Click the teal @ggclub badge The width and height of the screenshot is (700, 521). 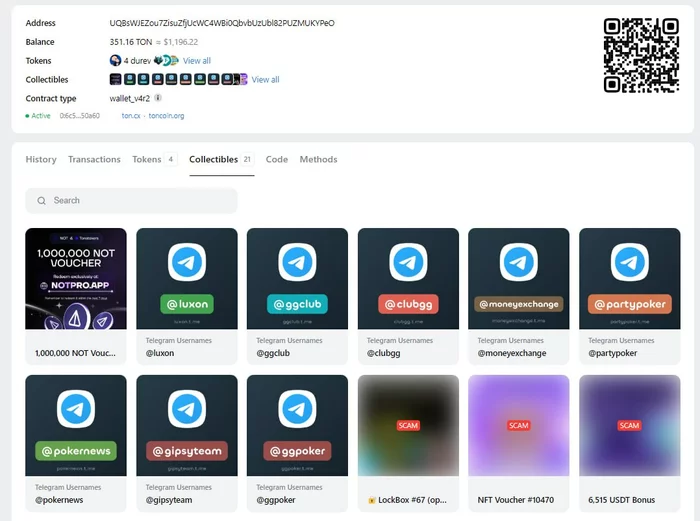[297, 304]
